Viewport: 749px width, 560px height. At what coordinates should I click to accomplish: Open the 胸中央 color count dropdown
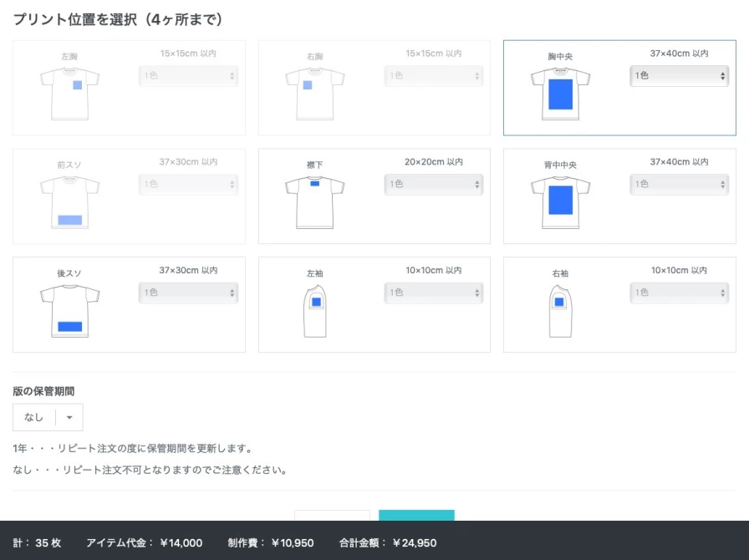(679, 76)
